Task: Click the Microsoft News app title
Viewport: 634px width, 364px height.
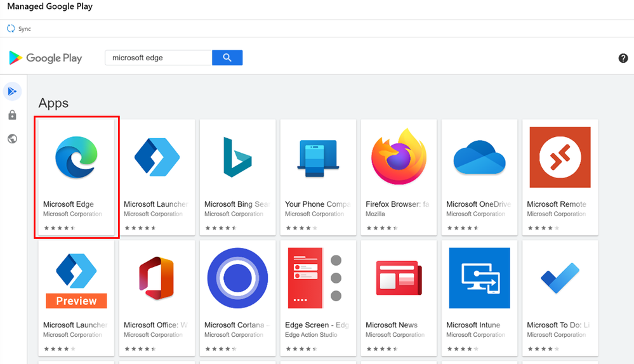Action: (392, 325)
